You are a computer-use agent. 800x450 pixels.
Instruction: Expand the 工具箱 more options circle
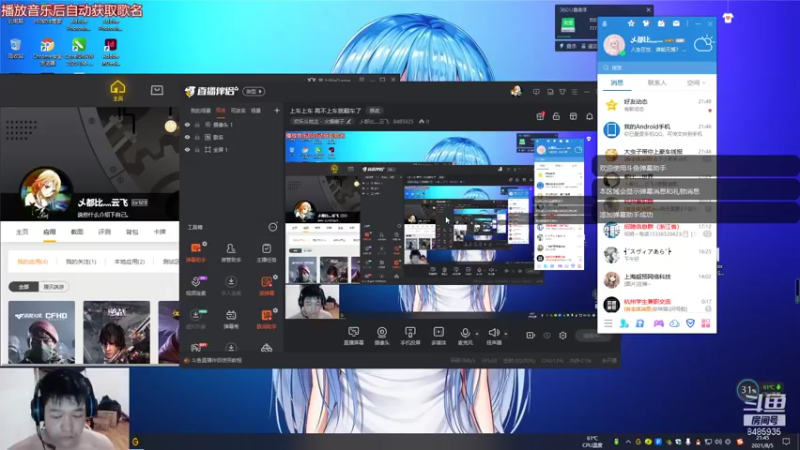[x=273, y=227]
